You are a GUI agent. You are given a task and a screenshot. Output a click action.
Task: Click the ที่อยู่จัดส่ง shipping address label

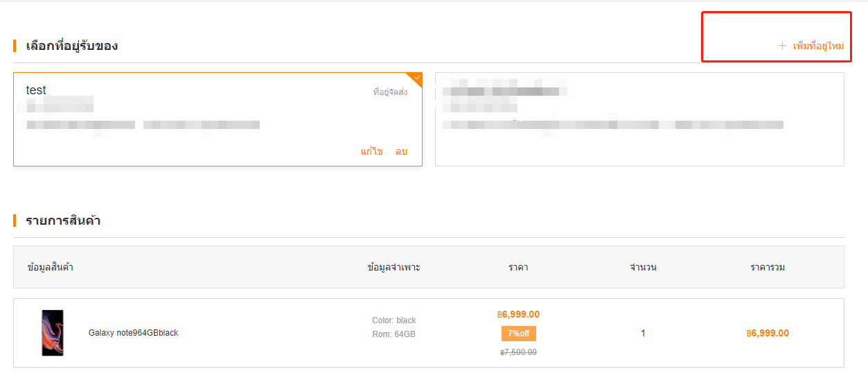coord(390,92)
